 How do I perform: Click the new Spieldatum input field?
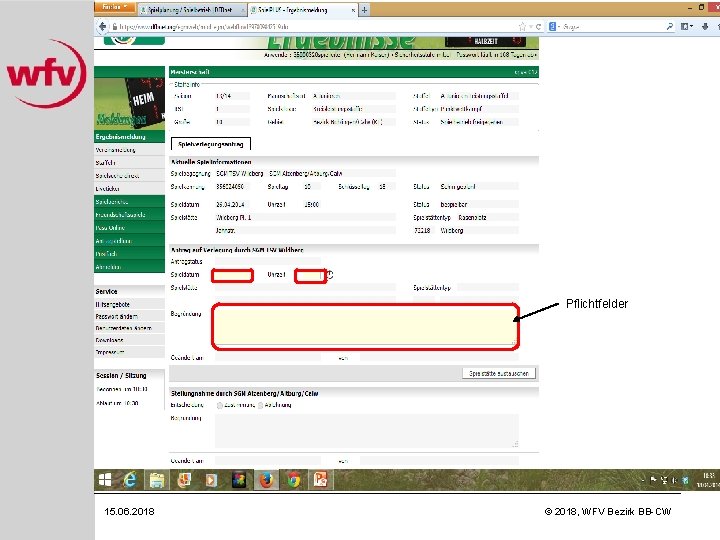pyautogui.click(x=232, y=276)
